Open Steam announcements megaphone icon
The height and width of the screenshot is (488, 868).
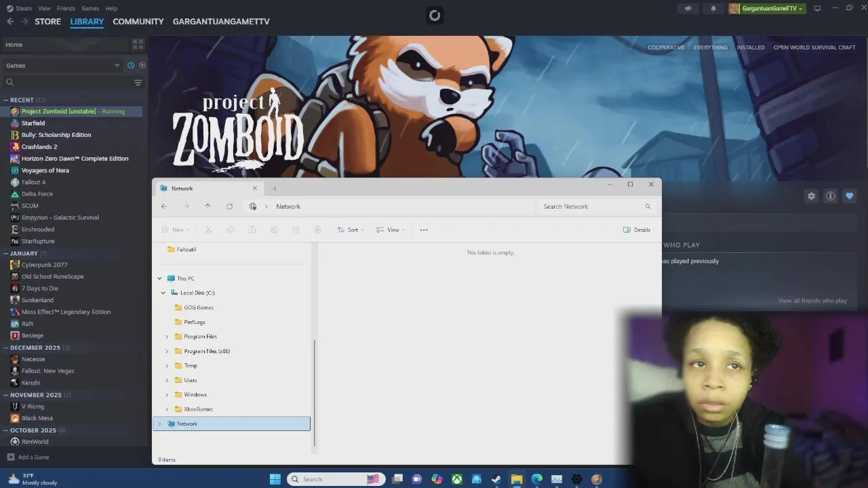[x=688, y=8]
